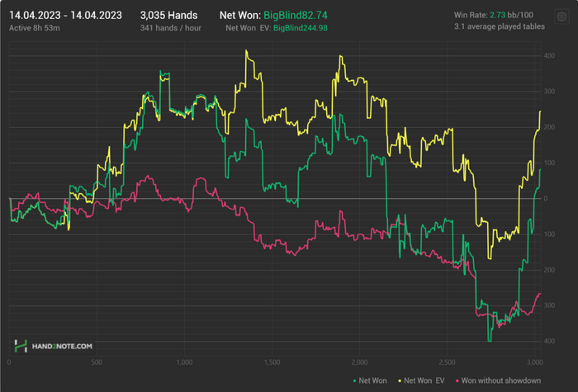Click the 1,500 hands x-axis label
578x392 pixels.
[x=272, y=362]
